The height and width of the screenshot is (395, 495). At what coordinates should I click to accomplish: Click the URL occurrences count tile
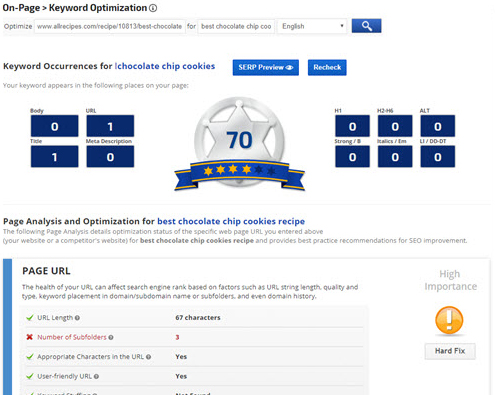110,126
